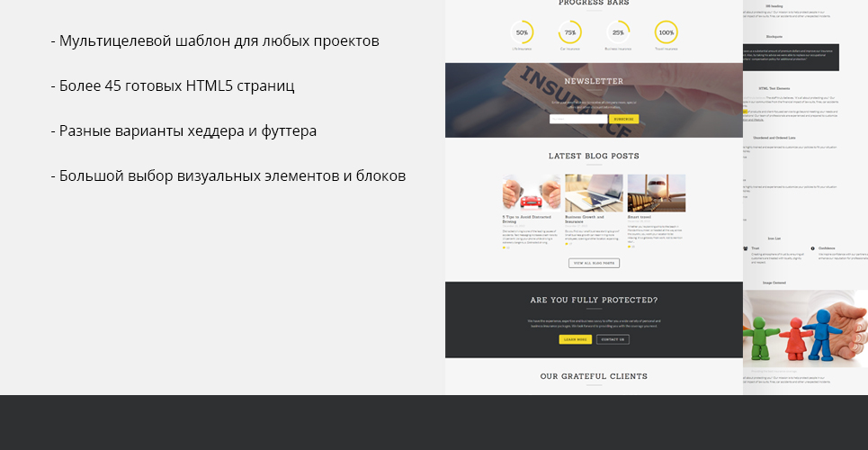Click the Confidence icon in Icon List

point(812,248)
